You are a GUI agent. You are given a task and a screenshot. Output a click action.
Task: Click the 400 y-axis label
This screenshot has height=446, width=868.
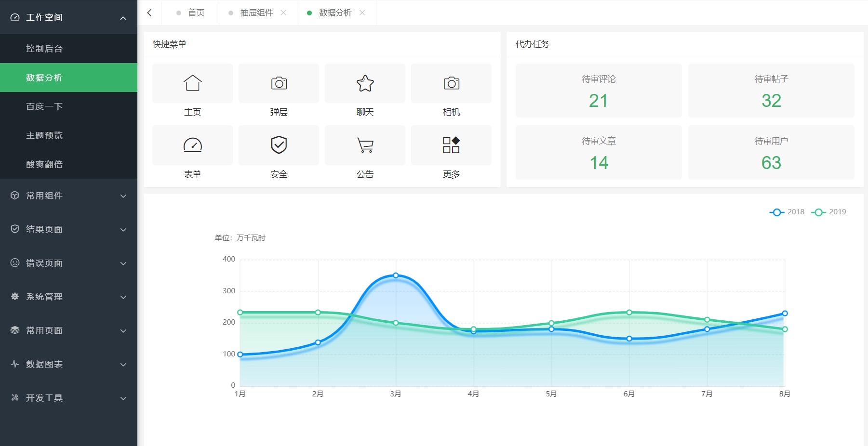click(229, 259)
